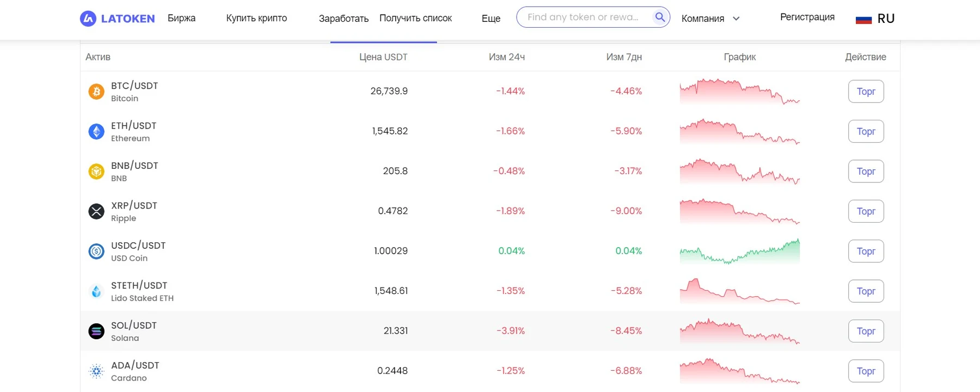Click Торг button for XRP/USDT
The image size is (980, 392).
click(866, 211)
